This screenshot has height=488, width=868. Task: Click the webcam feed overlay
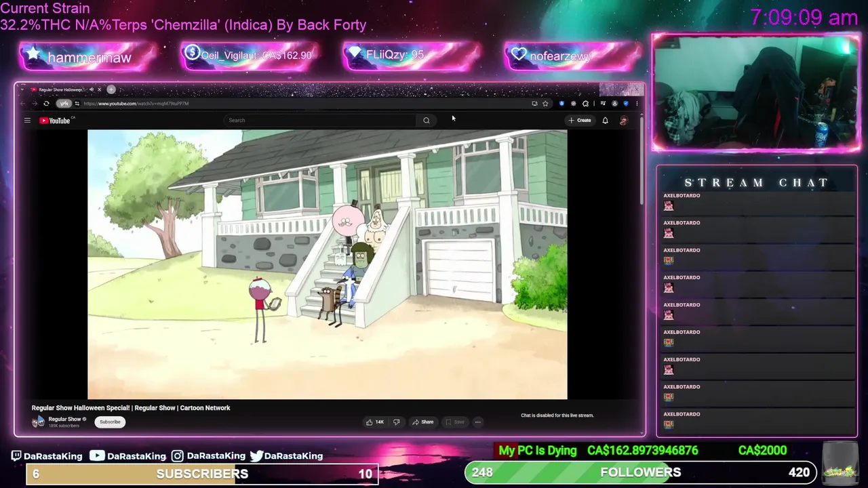pyautogui.click(x=756, y=92)
